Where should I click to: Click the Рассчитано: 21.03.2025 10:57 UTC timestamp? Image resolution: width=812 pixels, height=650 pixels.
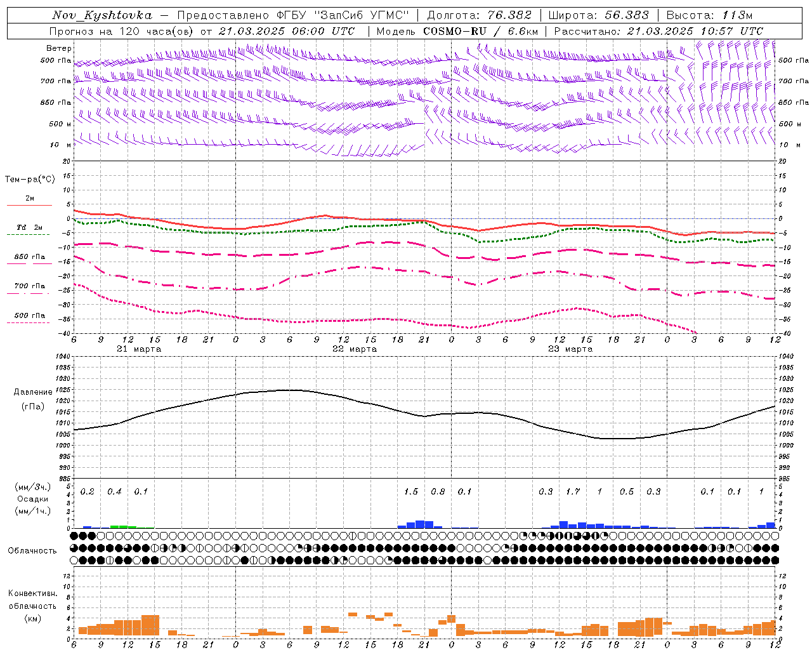658,31
